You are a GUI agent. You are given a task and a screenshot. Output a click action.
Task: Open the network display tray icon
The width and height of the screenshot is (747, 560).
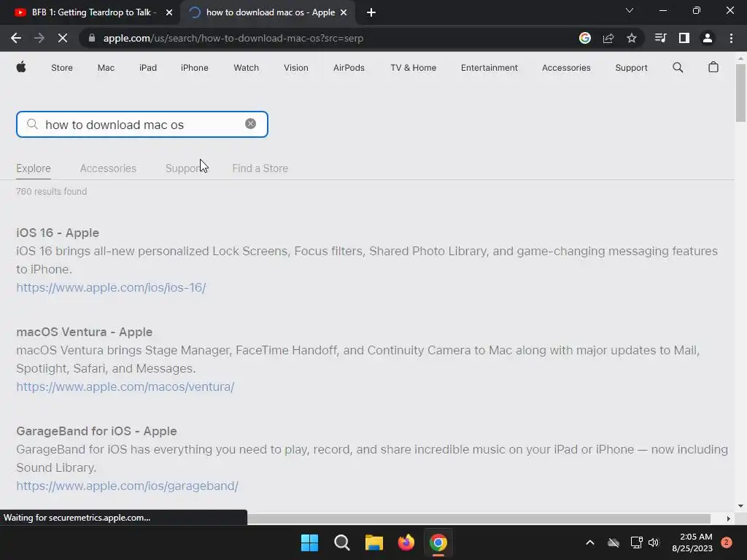(x=636, y=542)
